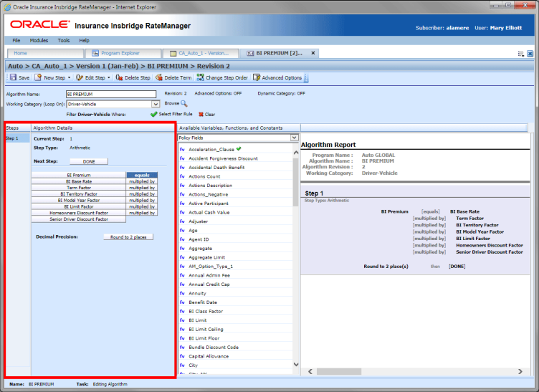Click variables list scroll up arrow

296,153
